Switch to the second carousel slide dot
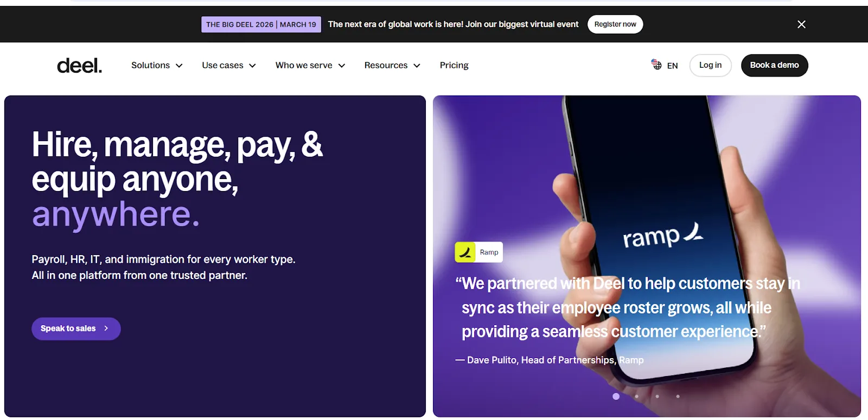Image resolution: width=868 pixels, height=420 pixels. tap(636, 396)
